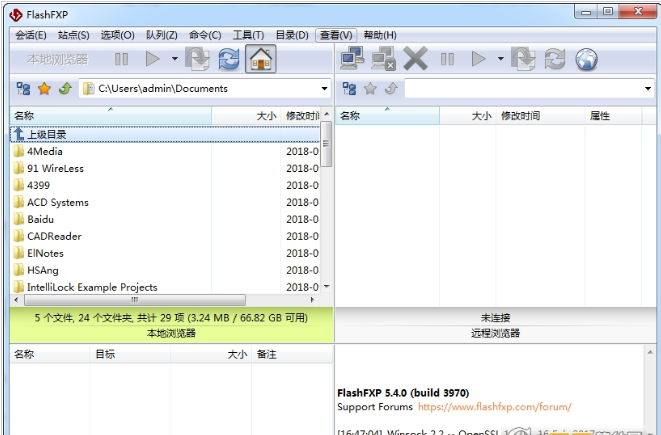
Task: Click the remote parent directory arrow icon
Action: tap(391, 89)
